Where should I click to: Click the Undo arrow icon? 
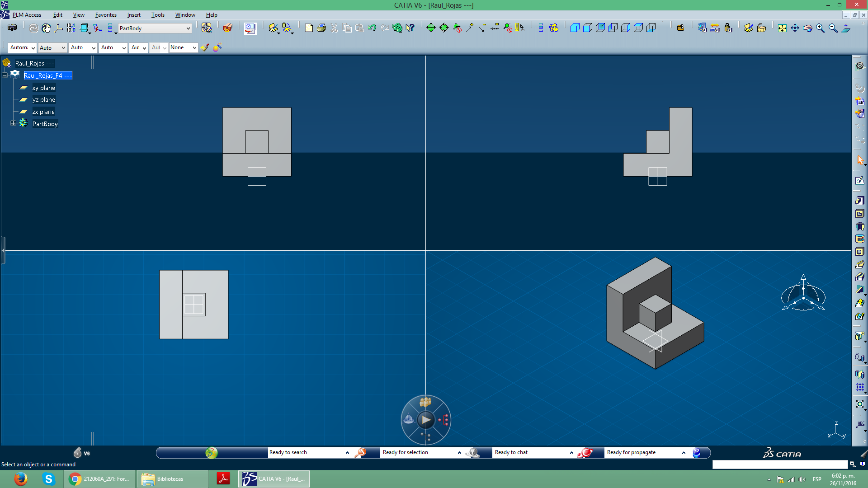pyautogui.click(x=372, y=28)
